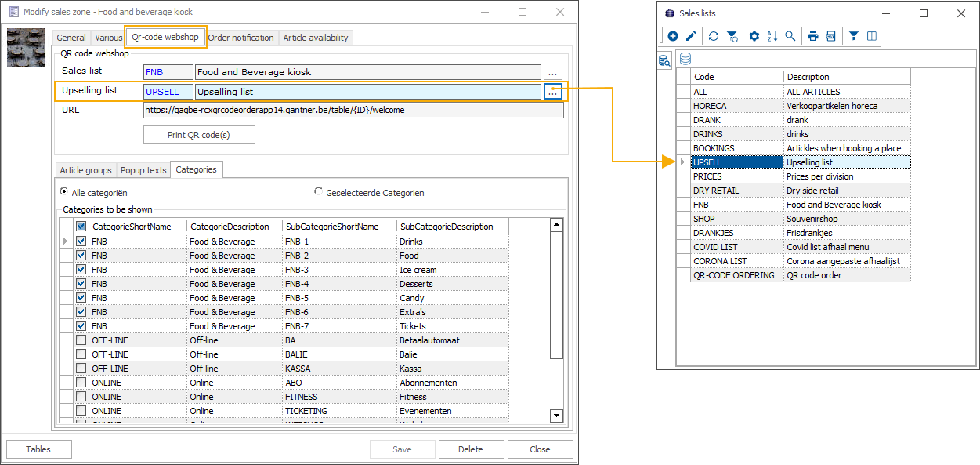Click the A-Z sort icon
This screenshot has width=980, height=465.
pos(772,36)
